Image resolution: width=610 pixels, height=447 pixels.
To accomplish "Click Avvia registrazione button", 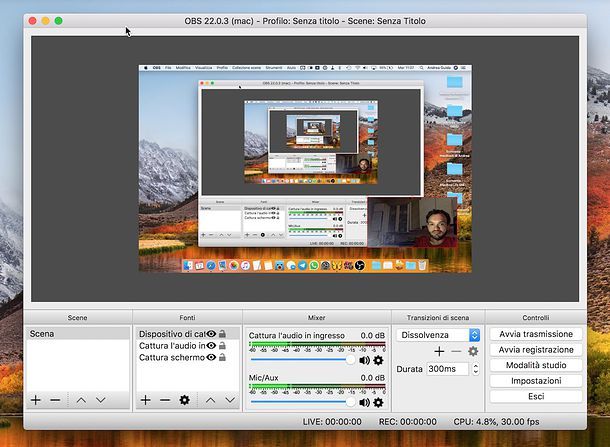I will [536, 349].
